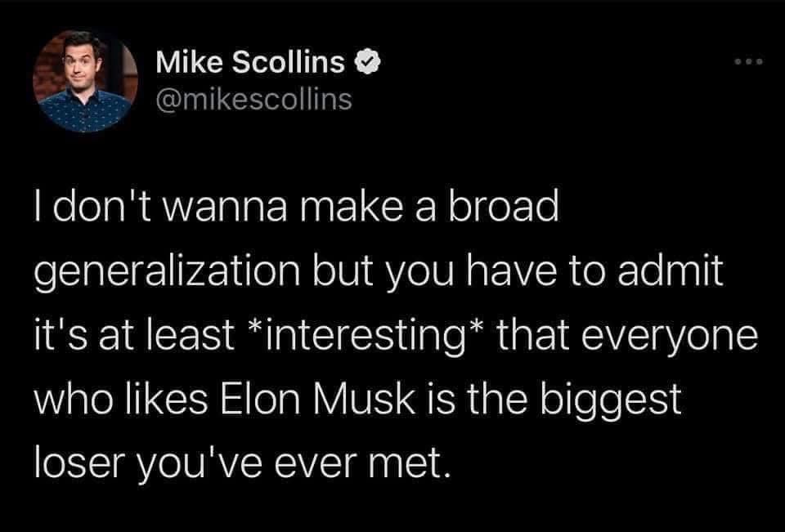785x532 pixels.
Task: Click the word "biggest" in the tweet body
Action: tap(612, 401)
